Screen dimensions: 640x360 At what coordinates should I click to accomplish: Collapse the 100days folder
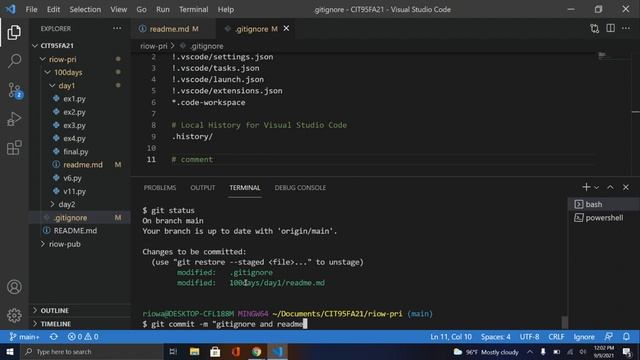pos(68,72)
